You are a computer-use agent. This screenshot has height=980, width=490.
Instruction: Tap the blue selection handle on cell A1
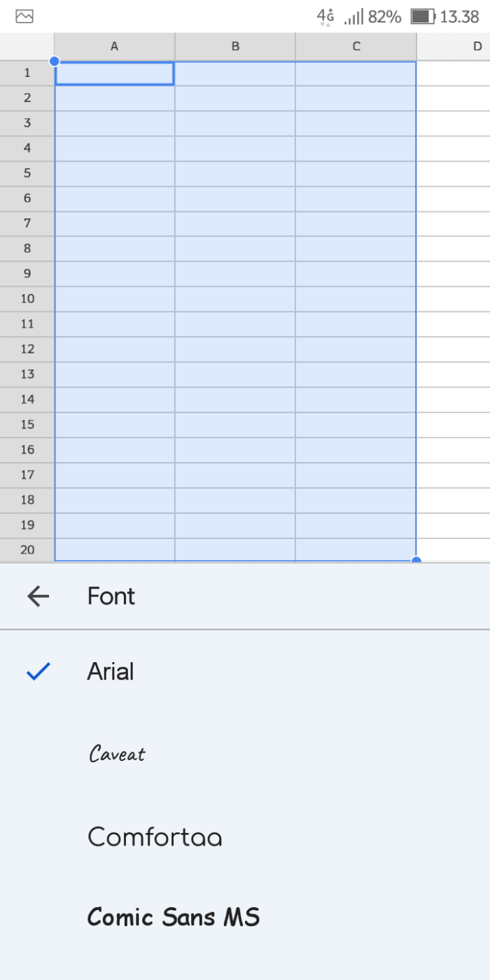click(54, 61)
